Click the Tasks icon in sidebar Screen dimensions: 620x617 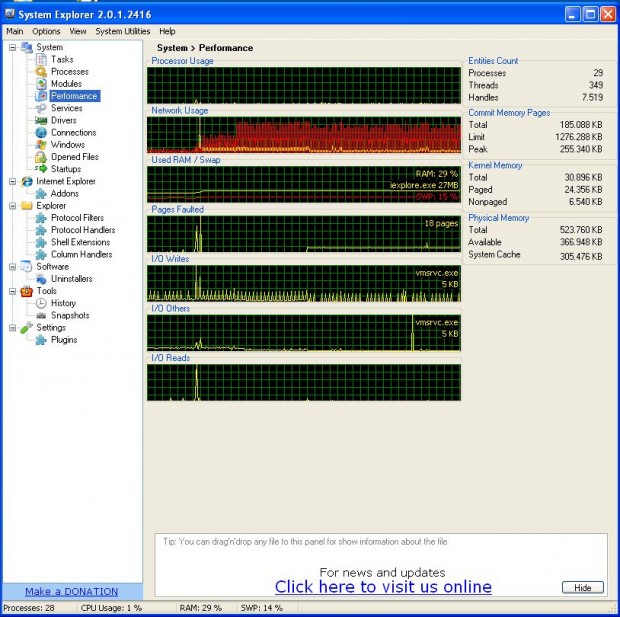[41, 59]
